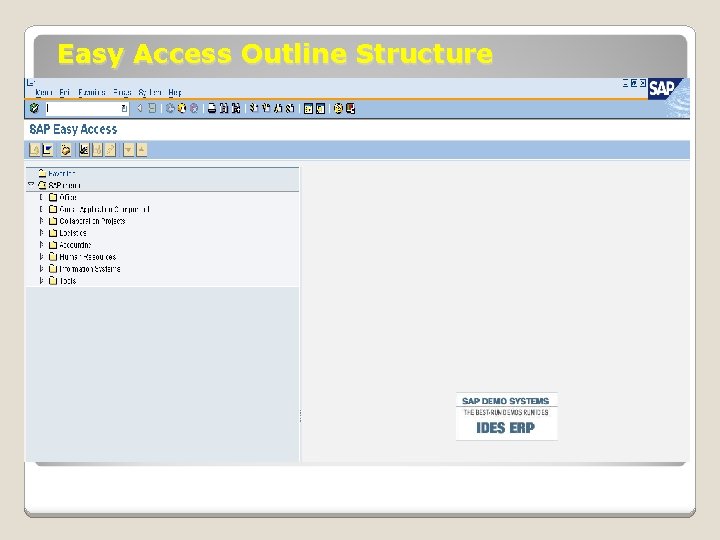
Task: Open the Help menu
Action: click(175, 92)
